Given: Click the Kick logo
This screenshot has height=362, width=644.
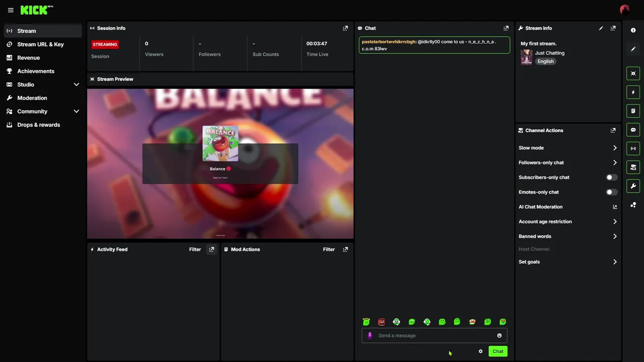Looking at the screenshot, I should [36, 10].
